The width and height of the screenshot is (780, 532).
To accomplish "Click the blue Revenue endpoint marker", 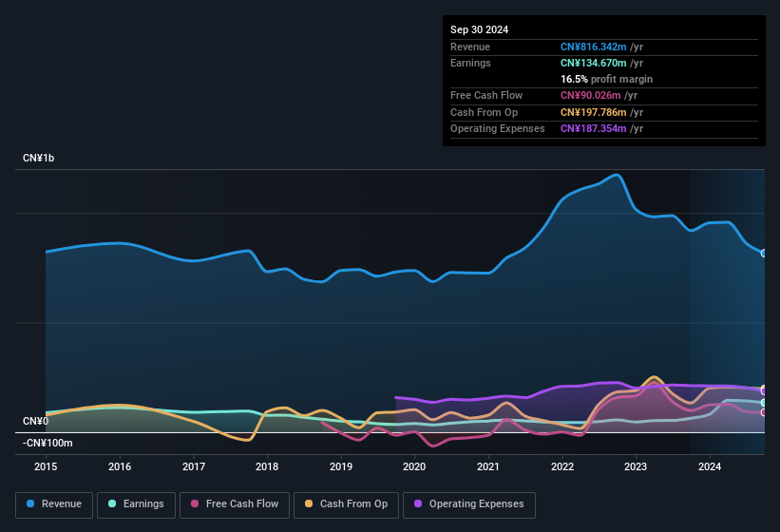I will (764, 253).
